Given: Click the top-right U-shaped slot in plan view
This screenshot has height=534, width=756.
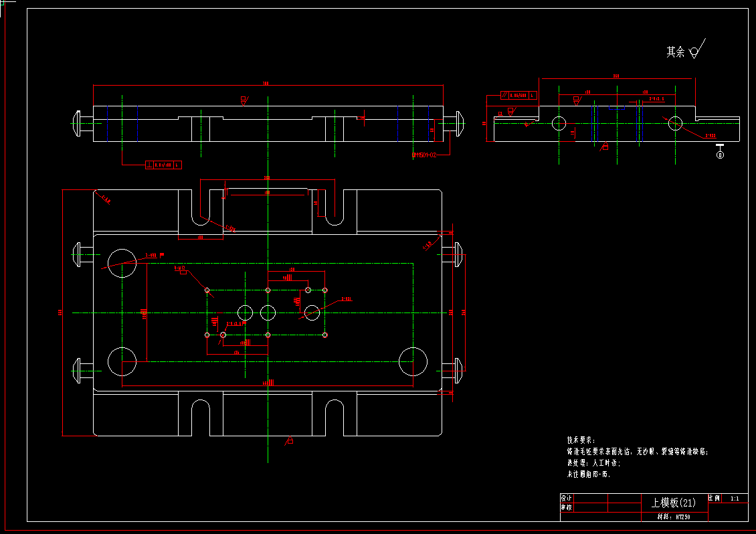Looking at the screenshot, I should pos(335,207).
